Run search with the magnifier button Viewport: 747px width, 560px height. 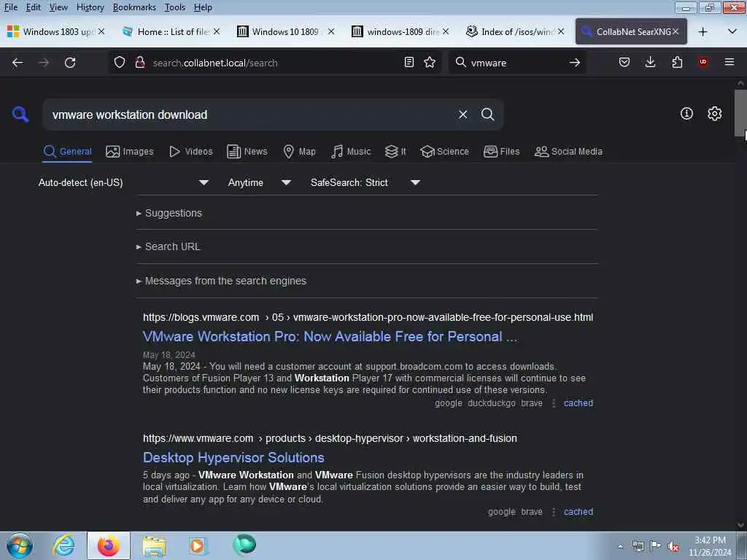(x=487, y=114)
